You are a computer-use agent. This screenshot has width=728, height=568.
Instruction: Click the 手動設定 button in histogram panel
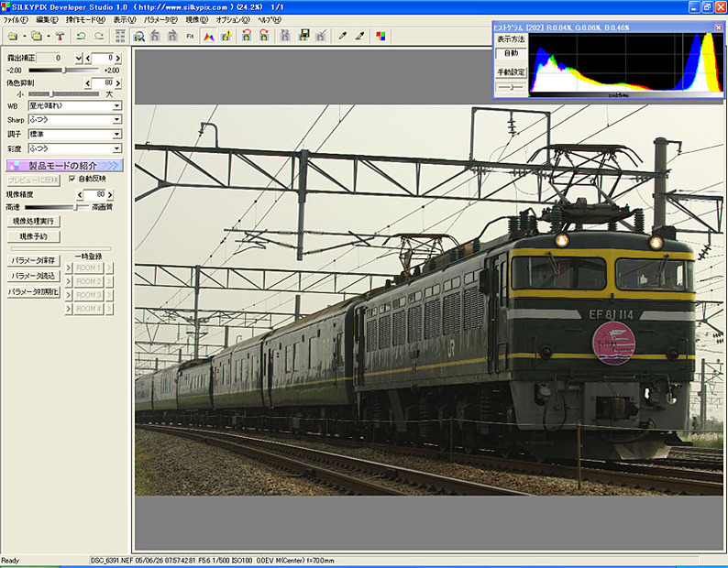point(511,72)
